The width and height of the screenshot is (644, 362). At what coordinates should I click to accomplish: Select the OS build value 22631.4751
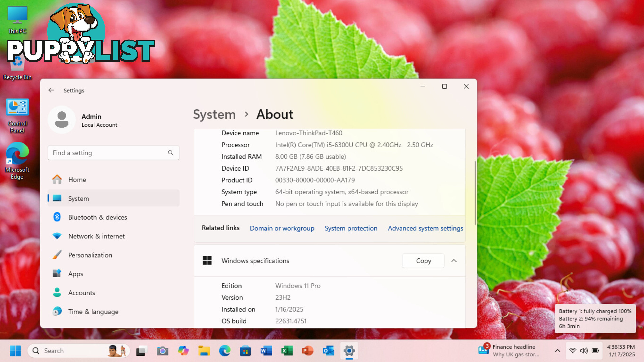pyautogui.click(x=291, y=321)
